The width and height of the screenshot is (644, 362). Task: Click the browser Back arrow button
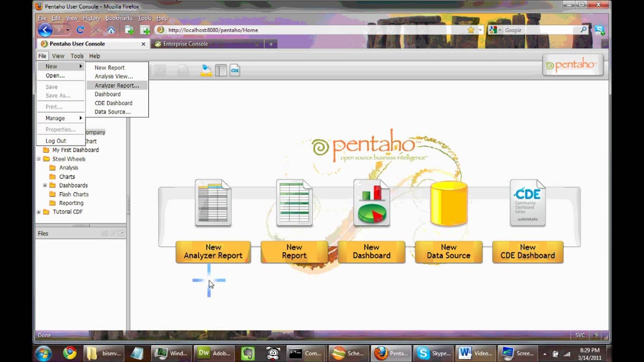[x=45, y=30]
